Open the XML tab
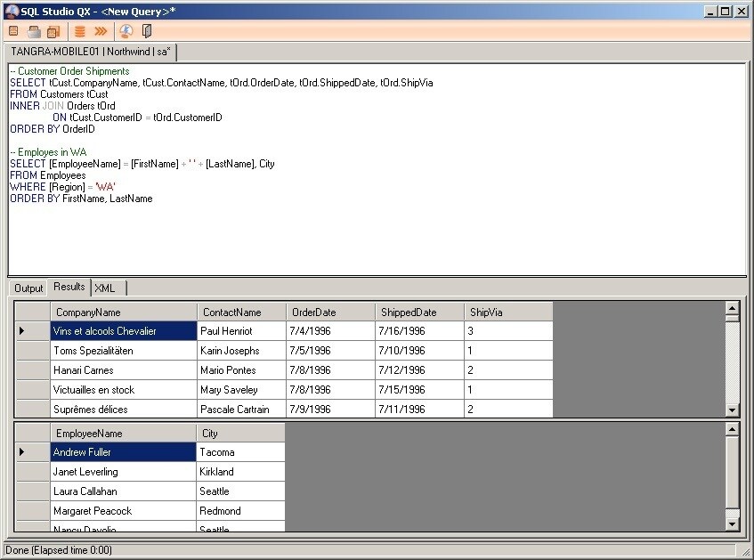Screen dimensions: 754x560 pos(105,288)
